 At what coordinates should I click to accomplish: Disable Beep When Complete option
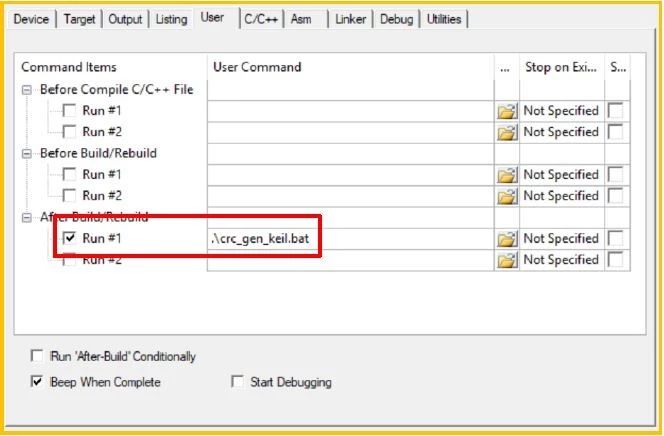point(37,382)
